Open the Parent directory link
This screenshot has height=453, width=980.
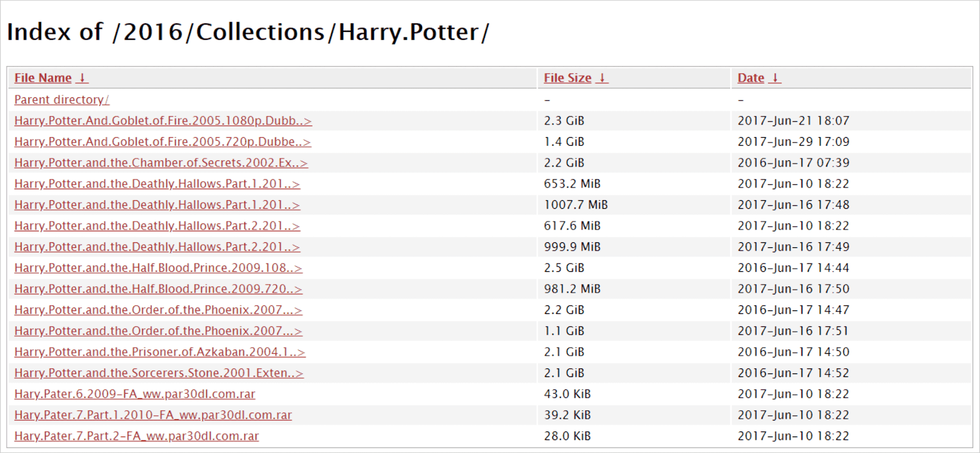pos(61,100)
